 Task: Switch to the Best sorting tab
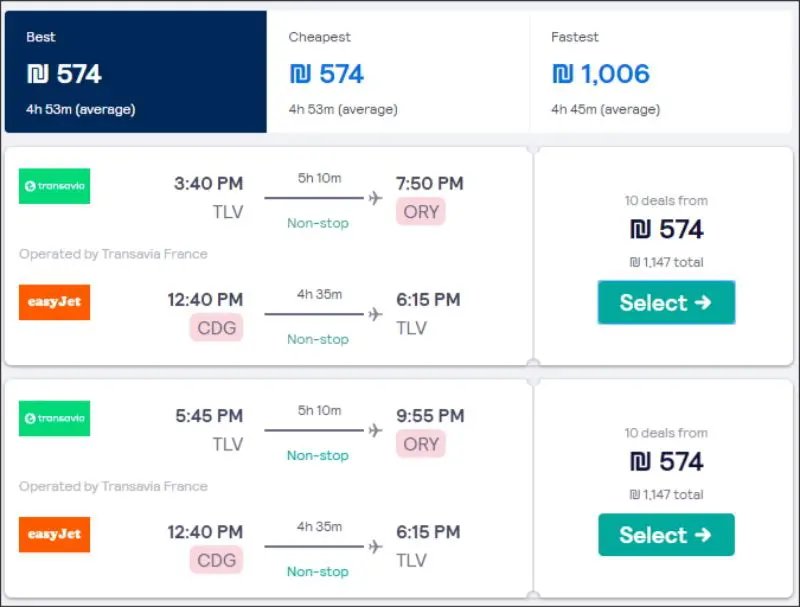pyautogui.click(x=136, y=72)
